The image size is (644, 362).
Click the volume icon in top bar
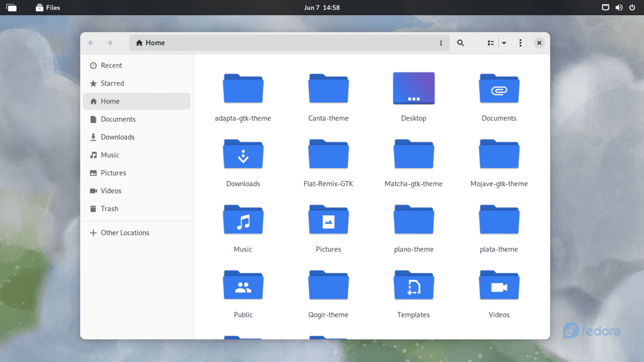pyautogui.click(x=619, y=7)
